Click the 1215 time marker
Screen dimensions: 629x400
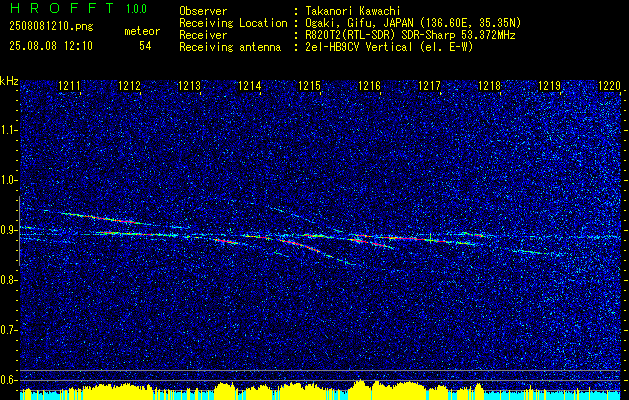309,86
